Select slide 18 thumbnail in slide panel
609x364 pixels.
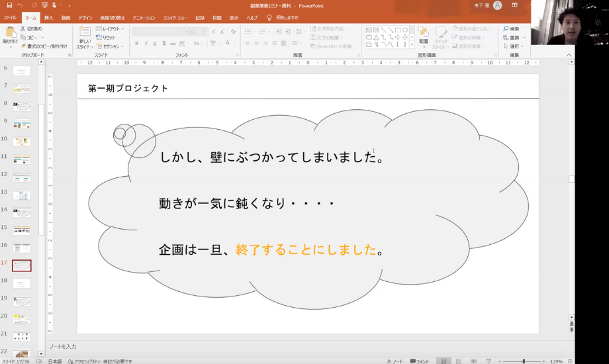[x=22, y=283]
